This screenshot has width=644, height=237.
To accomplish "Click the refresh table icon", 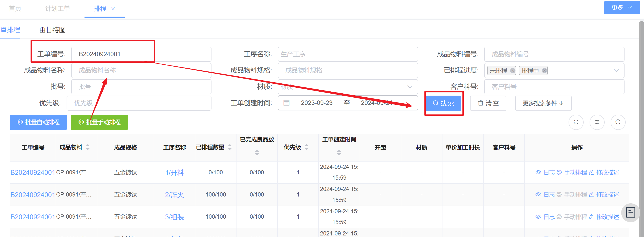I will pos(576,122).
